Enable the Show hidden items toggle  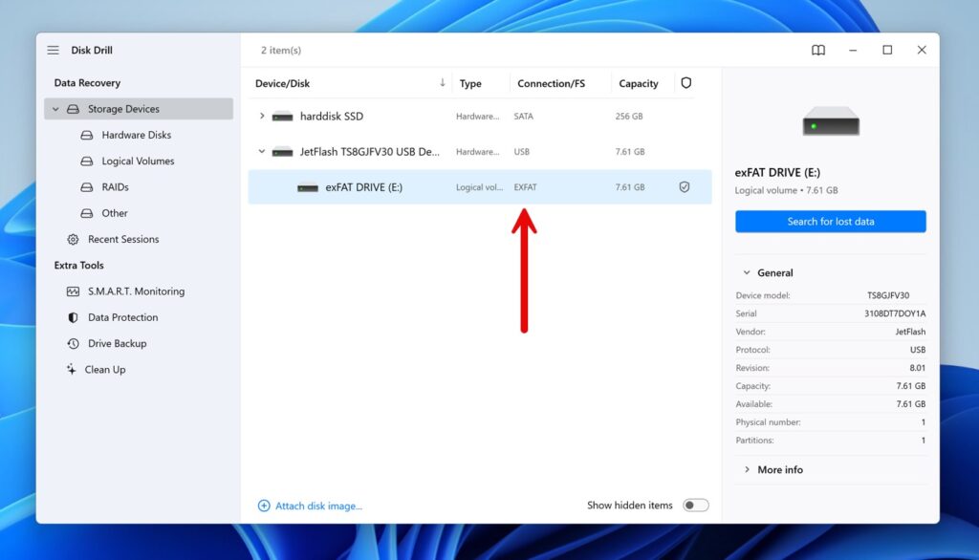coord(697,505)
